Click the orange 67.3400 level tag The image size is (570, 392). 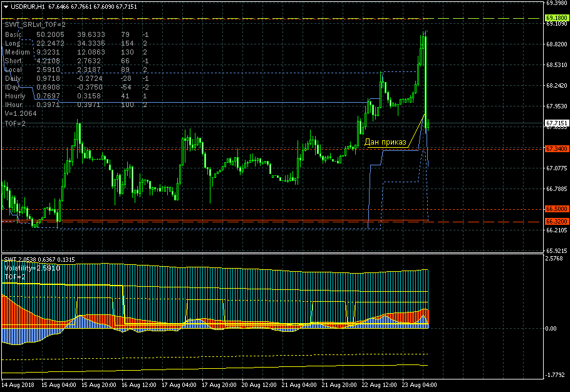[556, 149]
